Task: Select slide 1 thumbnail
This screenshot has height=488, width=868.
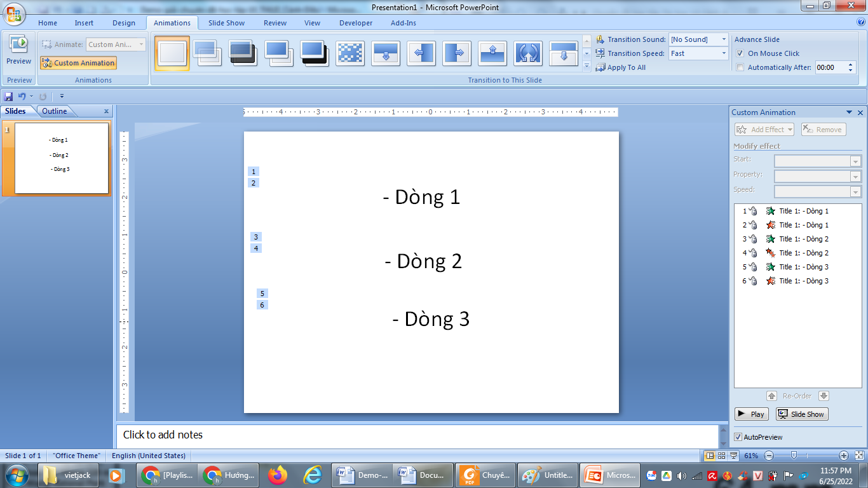Action: click(62, 158)
